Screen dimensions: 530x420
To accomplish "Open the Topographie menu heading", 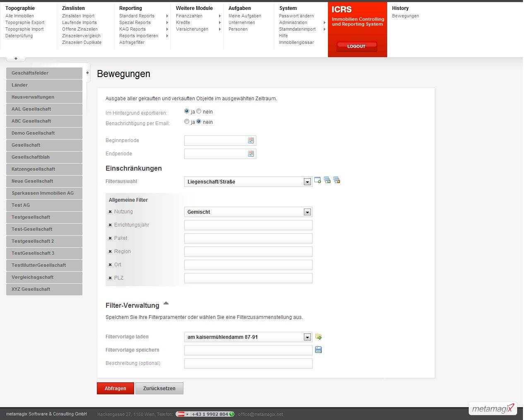I will pos(20,8).
